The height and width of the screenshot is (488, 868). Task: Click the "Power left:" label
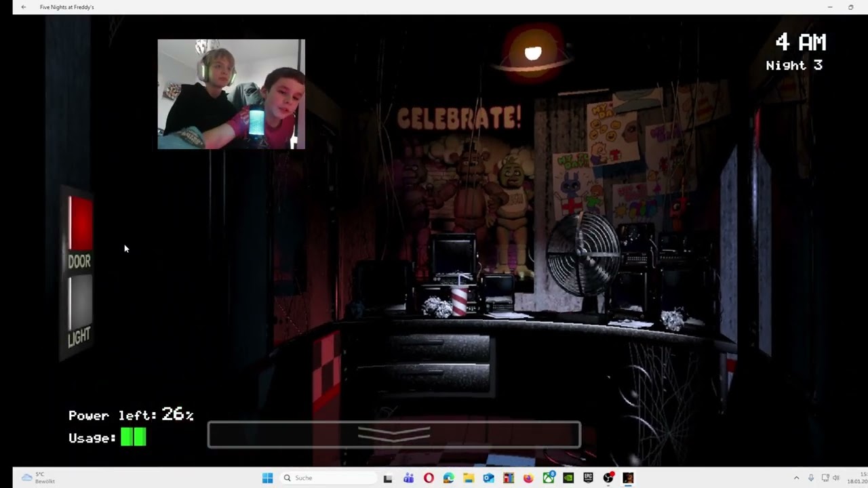(x=113, y=415)
